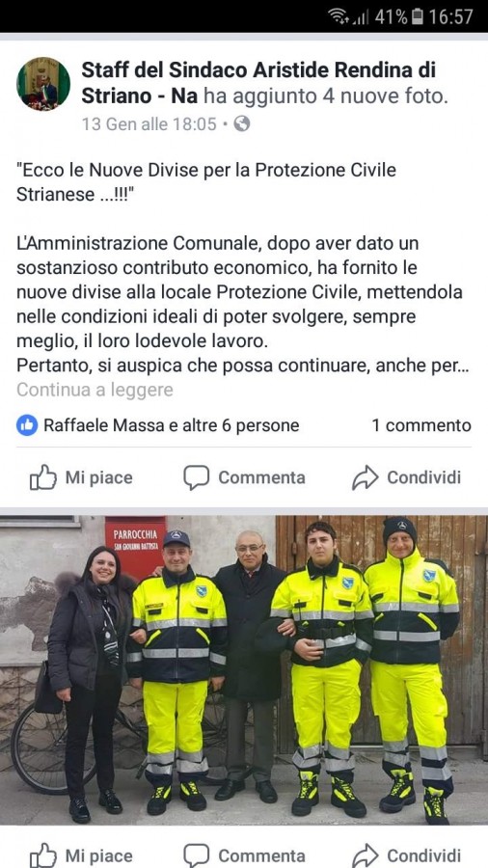488x868 pixels.
Task: Click Mi piace text under the post
Action: [99, 477]
